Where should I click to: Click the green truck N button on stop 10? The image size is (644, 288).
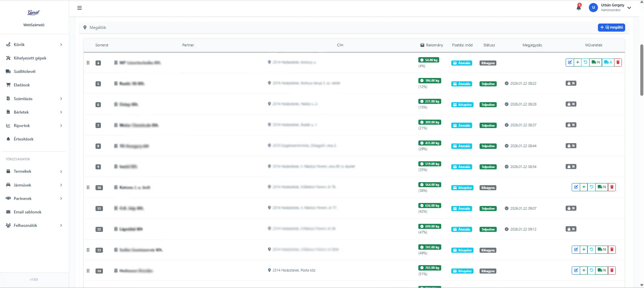tap(601, 187)
